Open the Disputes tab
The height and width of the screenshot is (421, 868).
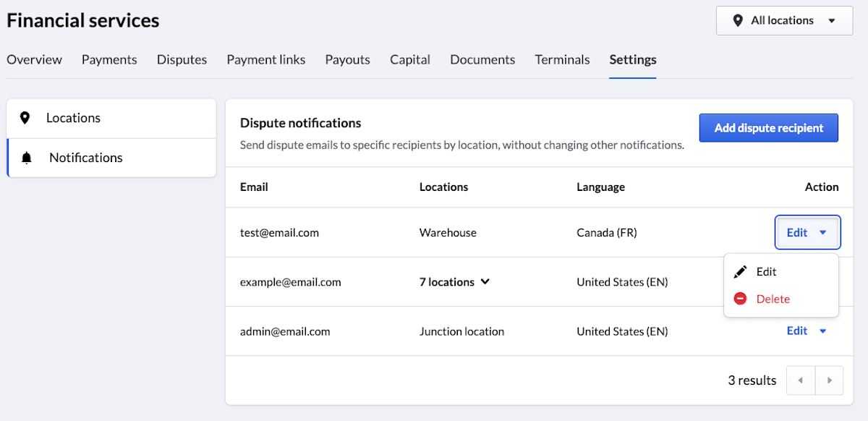point(182,59)
